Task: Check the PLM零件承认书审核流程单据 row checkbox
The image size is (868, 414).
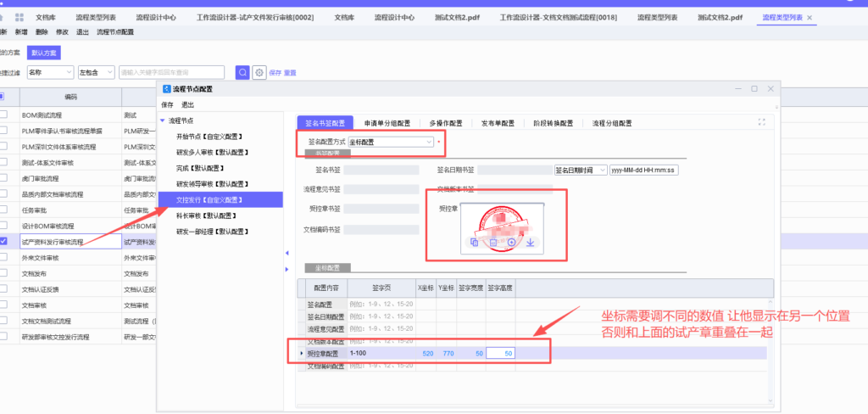Action: pyautogui.click(x=3, y=131)
